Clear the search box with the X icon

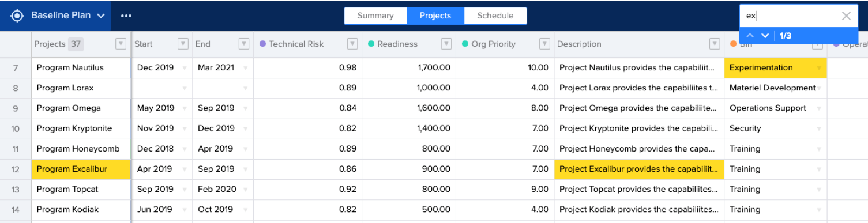click(x=846, y=16)
